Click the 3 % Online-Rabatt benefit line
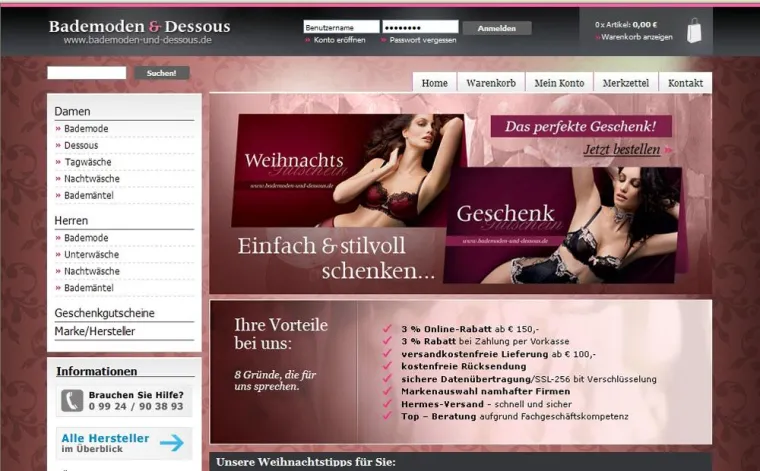This screenshot has width=760, height=471. (x=470, y=329)
